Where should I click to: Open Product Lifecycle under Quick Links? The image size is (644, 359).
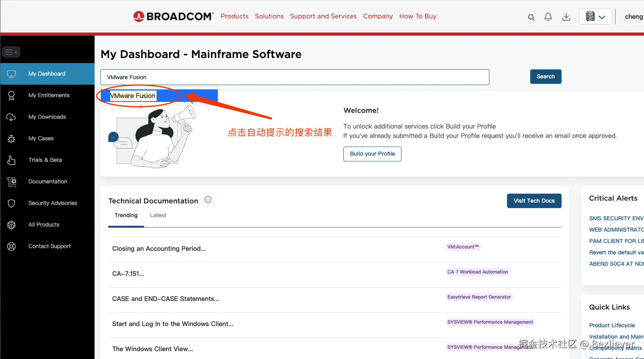[612, 325]
